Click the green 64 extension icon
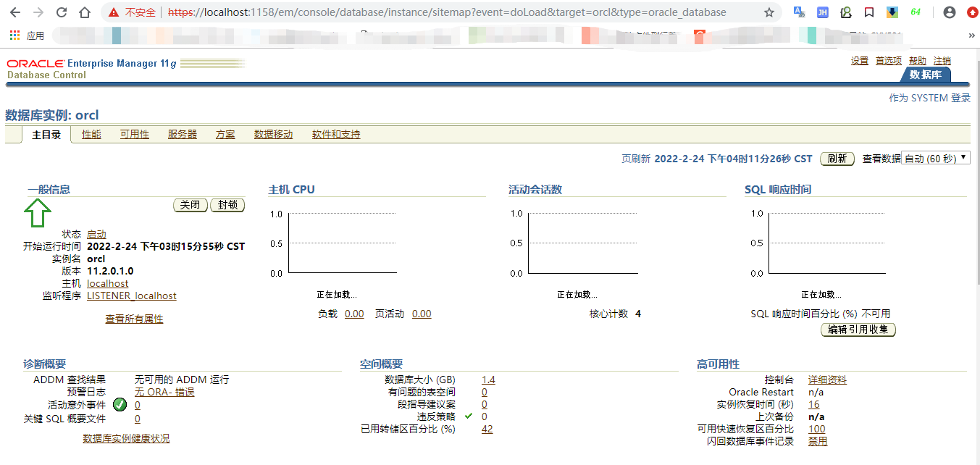 point(916,12)
